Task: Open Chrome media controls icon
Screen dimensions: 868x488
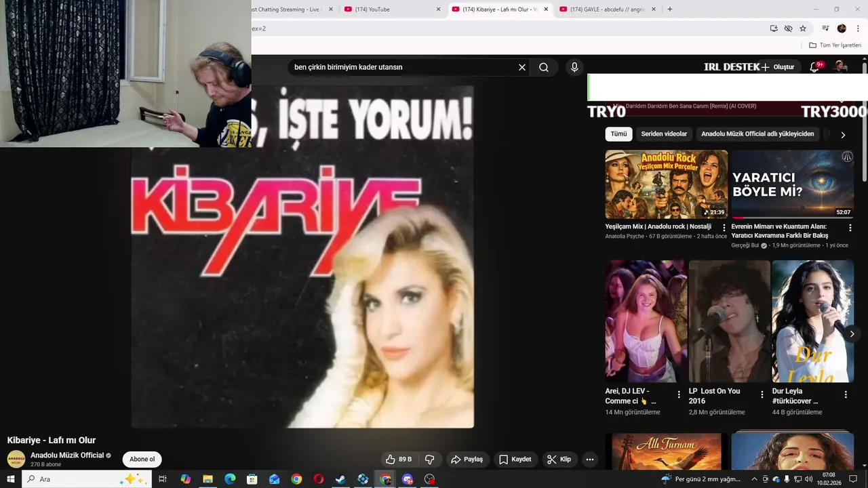Action: point(825,28)
